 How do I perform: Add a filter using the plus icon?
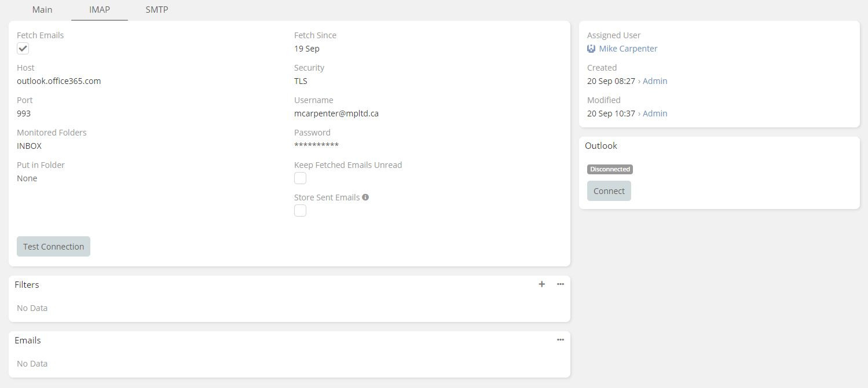tap(541, 284)
